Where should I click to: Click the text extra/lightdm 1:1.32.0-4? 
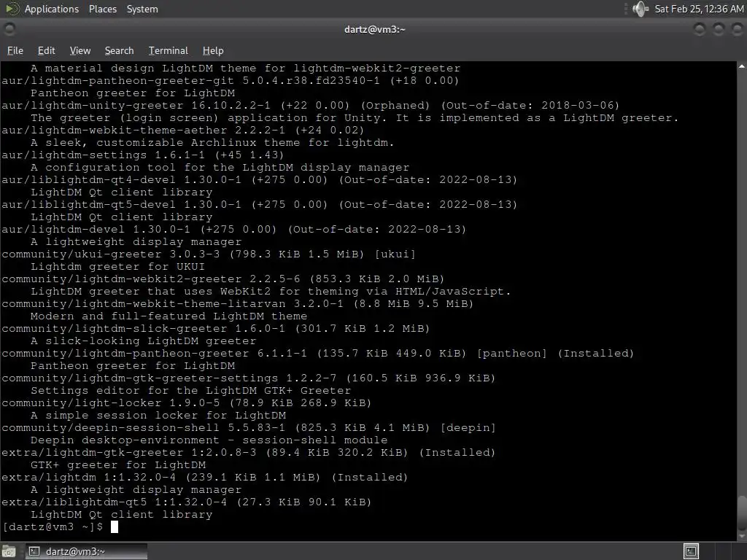[x=88, y=477]
